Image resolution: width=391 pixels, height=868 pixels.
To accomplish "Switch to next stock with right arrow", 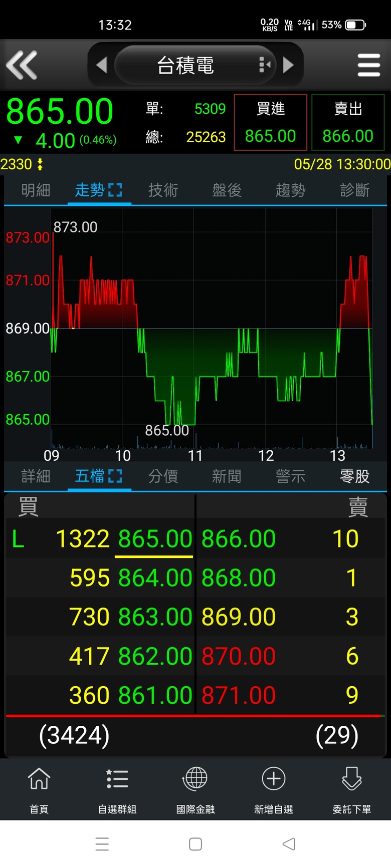I will pos(288,65).
